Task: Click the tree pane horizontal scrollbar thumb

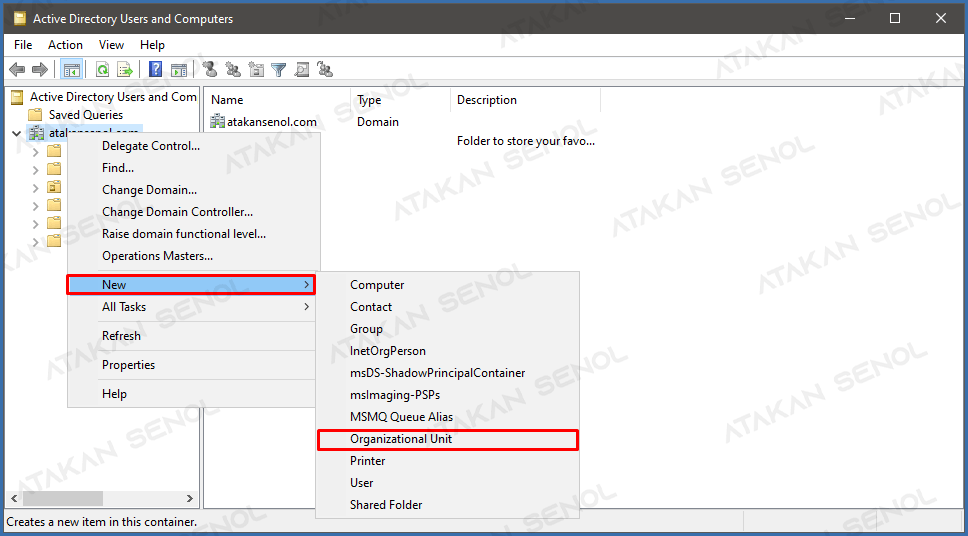Action: pos(62,498)
